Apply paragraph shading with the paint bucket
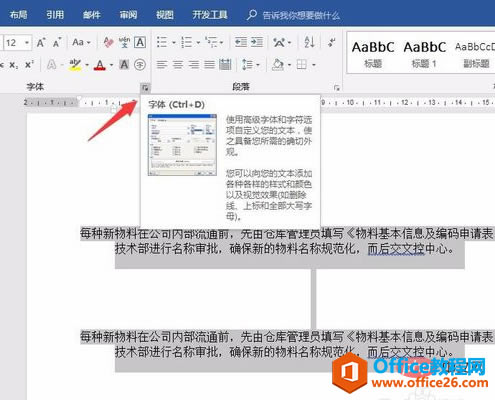This screenshot has width=495, height=400. pyautogui.click(x=277, y=65)
